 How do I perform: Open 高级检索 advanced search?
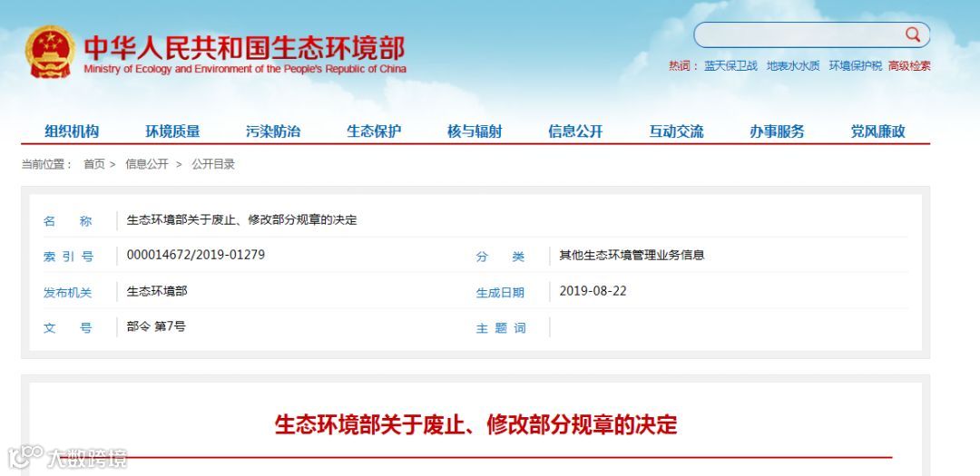click(x=909, y=66)
